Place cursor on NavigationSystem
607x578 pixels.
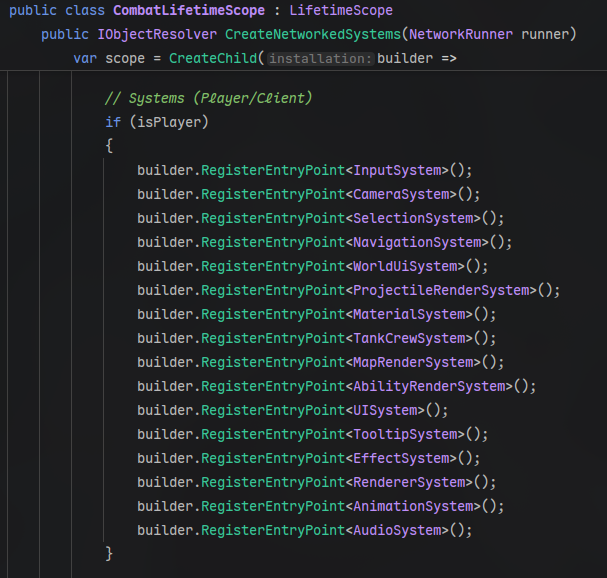pyautogui.click(x=417, y=242)
